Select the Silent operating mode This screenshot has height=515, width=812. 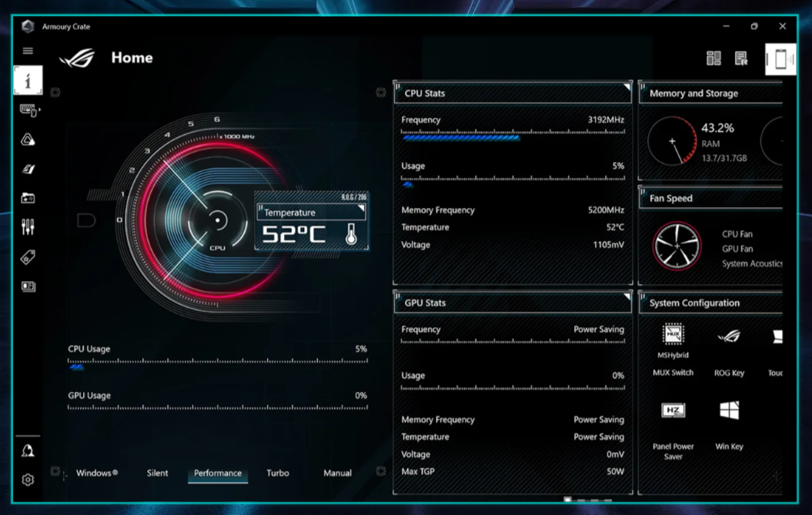pyautogui.click(x=158, y=473)
